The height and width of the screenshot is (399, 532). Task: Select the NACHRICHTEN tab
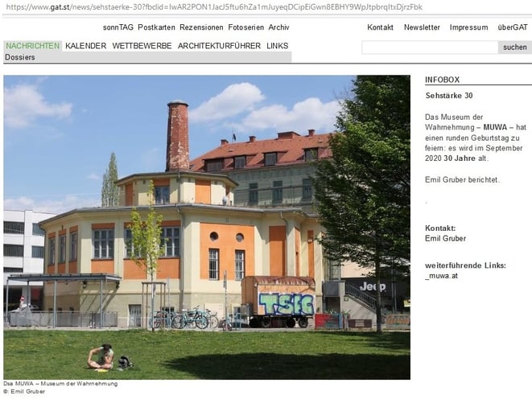[x=32, y=46]
